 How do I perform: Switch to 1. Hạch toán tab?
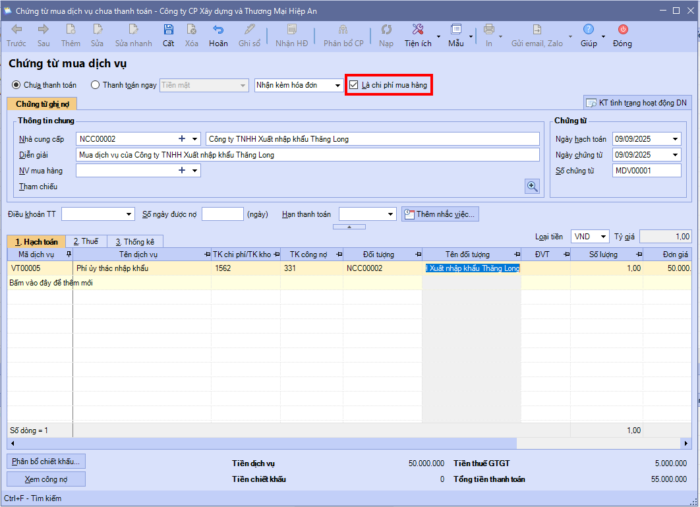[x=36, y=241]
